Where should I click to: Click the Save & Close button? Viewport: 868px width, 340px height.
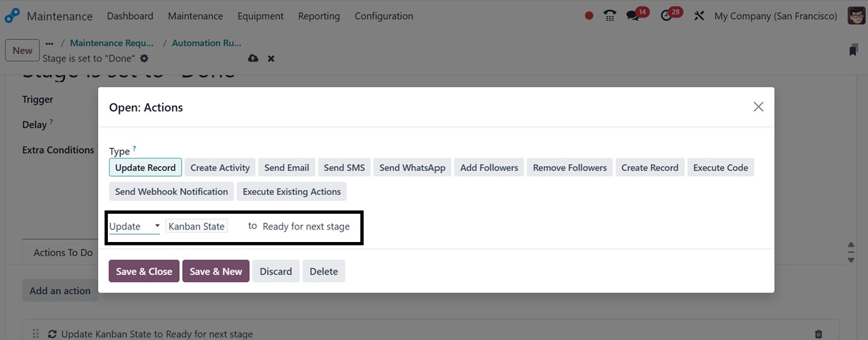click(144, 272)
